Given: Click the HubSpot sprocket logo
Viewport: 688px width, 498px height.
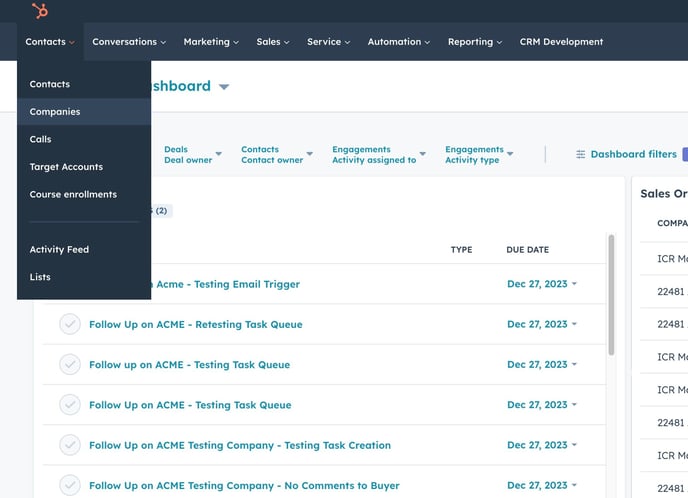Looking at the screenshot, I should pyautogui.click(x=40, y=11).
